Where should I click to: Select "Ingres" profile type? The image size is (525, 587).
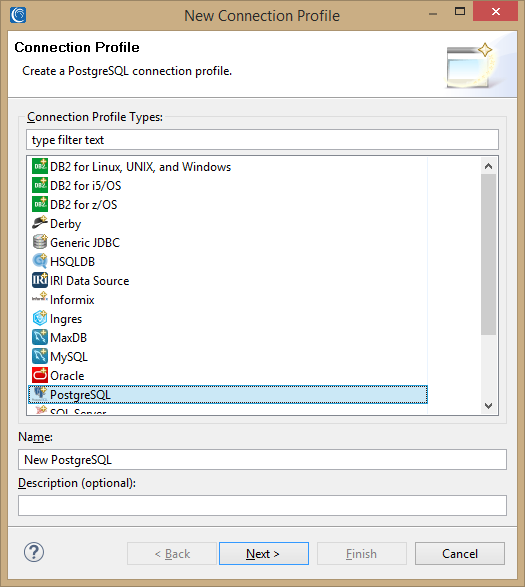pos(66,319)
